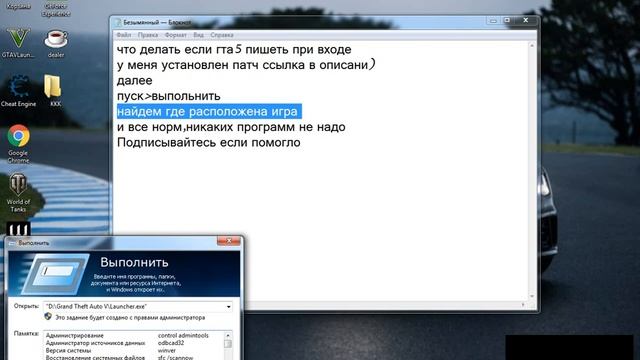Open the Вид menu in Notepad
The height and width of the screenshot is (360, 640).
pyautogui.click(x=198, y=35)
